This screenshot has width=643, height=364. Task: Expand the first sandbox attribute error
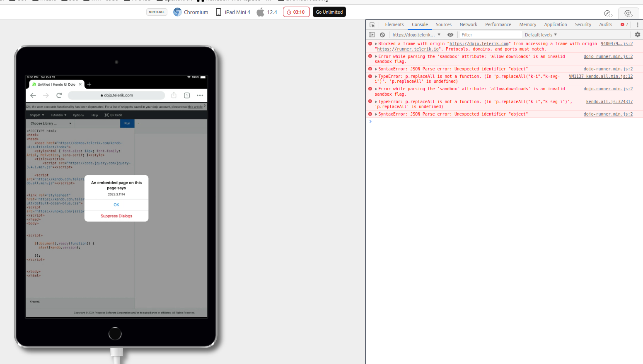coord(376,56)
